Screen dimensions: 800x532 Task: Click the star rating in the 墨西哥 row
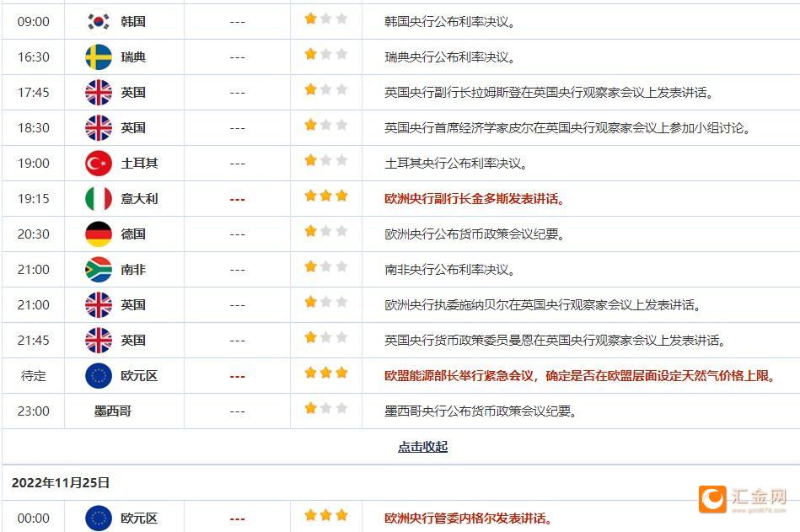click(325, 409)
